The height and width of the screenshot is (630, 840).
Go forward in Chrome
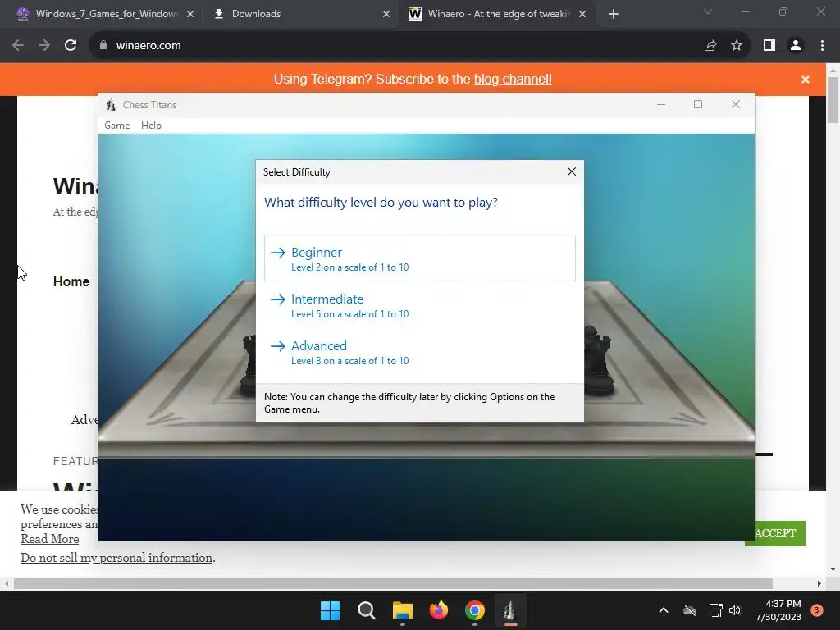pyautogui.click(x=44, y=46)
